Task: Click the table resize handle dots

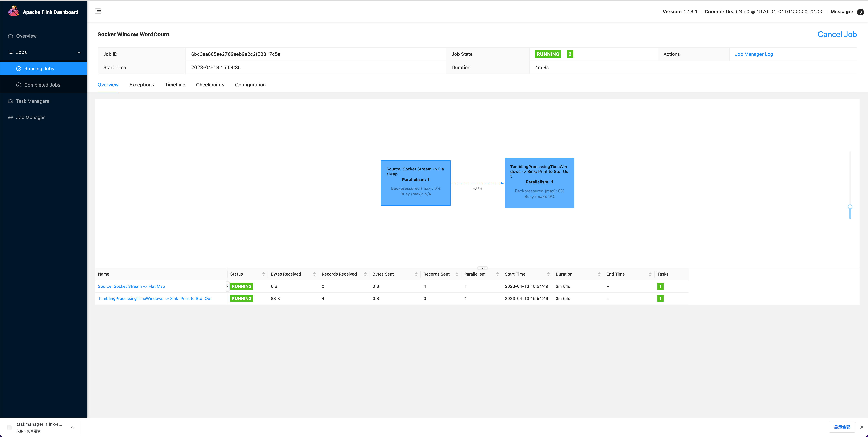Action: click(x=482, y=268)
